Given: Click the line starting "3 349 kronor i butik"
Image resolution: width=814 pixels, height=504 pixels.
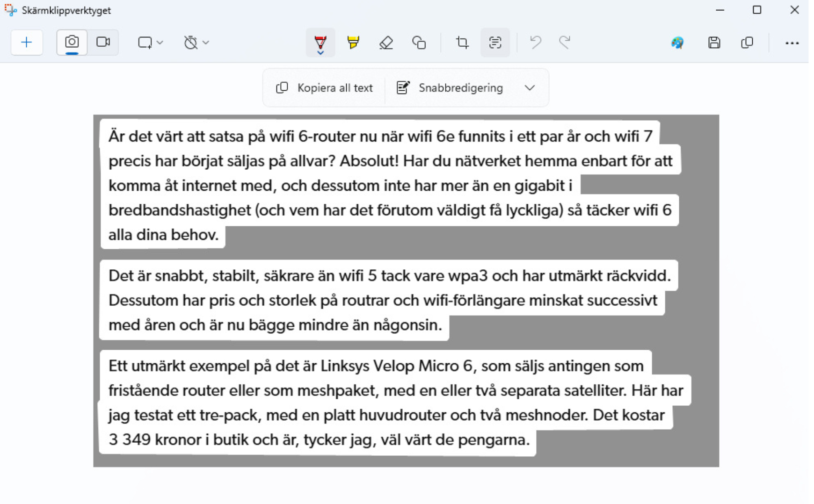Looking at the screenshot, I should tap(319, 440).
